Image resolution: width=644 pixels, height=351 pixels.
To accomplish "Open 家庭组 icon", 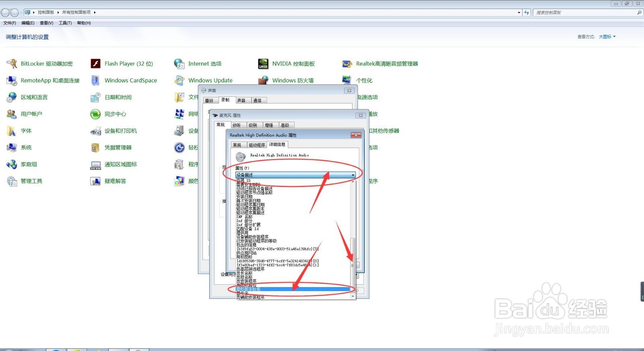I will pos(12,164).
